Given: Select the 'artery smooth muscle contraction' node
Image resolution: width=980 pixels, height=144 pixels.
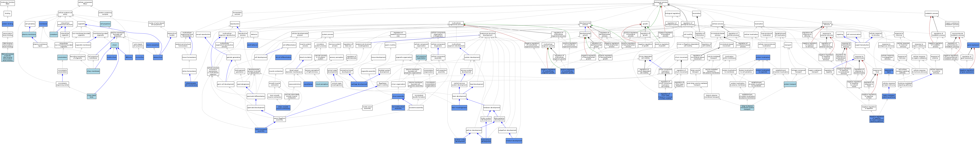Looking at the screenshot, I should (283, 108).
